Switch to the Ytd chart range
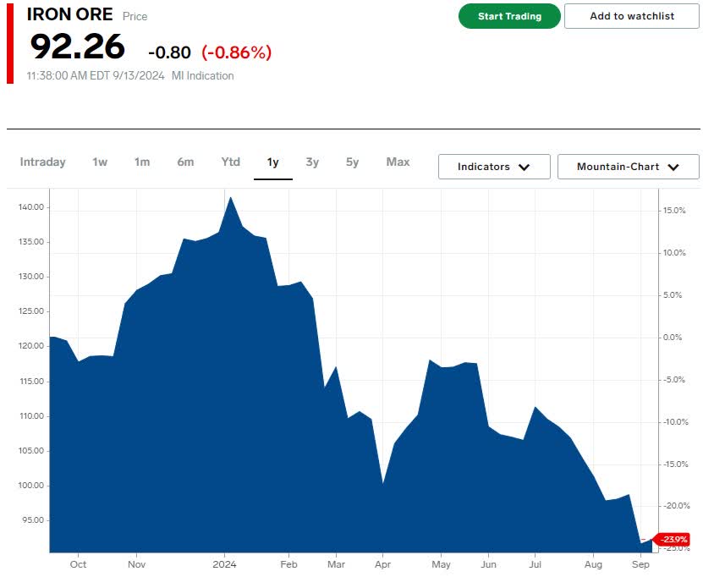 (229, 162)
